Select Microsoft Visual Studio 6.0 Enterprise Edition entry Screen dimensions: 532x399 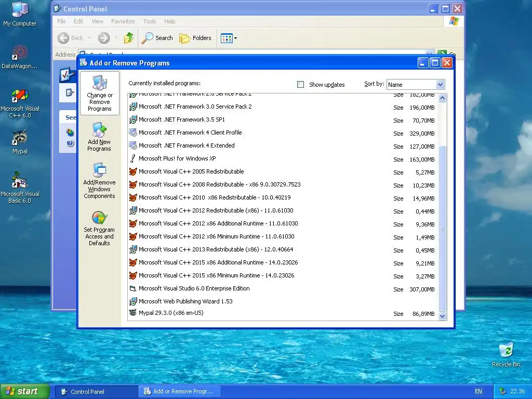click(283, 289)
